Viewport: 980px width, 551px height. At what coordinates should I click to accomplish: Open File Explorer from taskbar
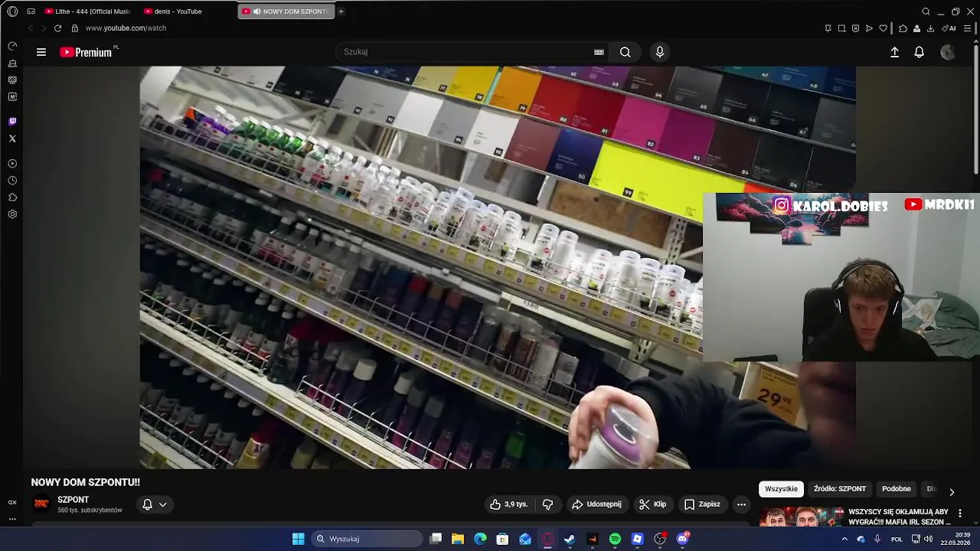[457, 539]
